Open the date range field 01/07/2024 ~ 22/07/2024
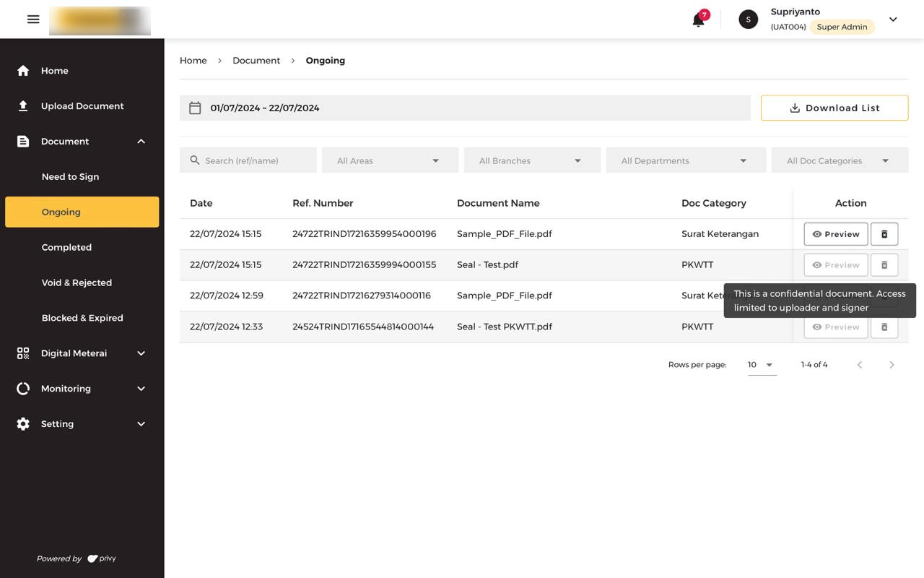This screenshot has width=924, height=578. (465, 108)
